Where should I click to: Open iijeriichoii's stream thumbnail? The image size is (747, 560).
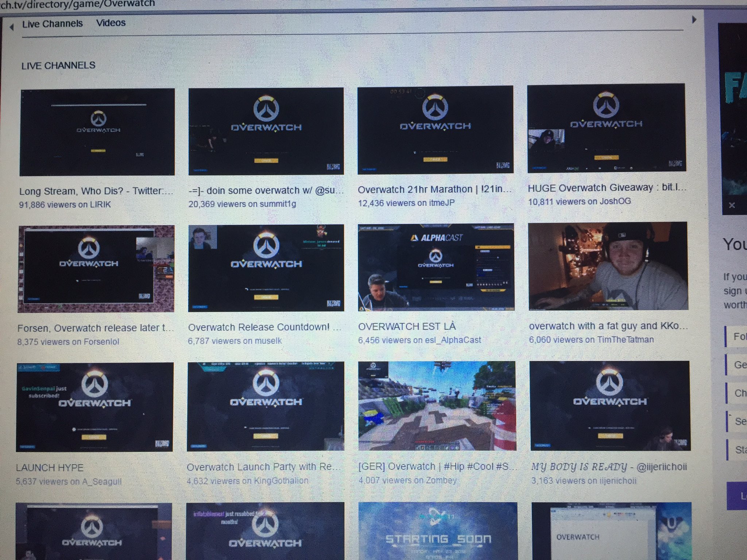pyautogui.click(x=610, y=406)
